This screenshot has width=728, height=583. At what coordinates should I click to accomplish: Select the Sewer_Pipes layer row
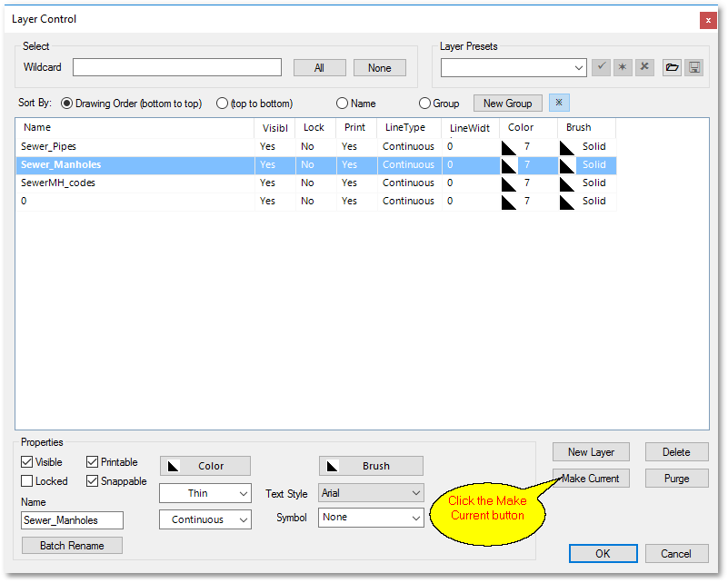coord(316,146)
